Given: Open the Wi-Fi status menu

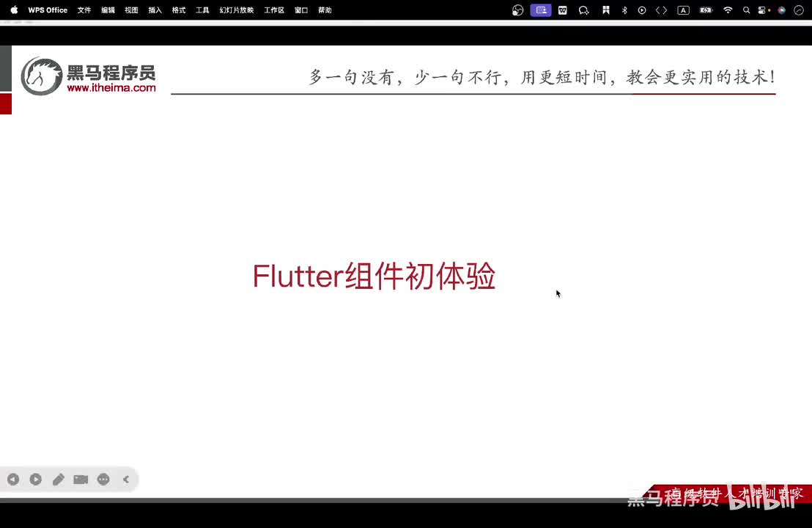Looking at the screenshot, I should click(x=728, y=10).
